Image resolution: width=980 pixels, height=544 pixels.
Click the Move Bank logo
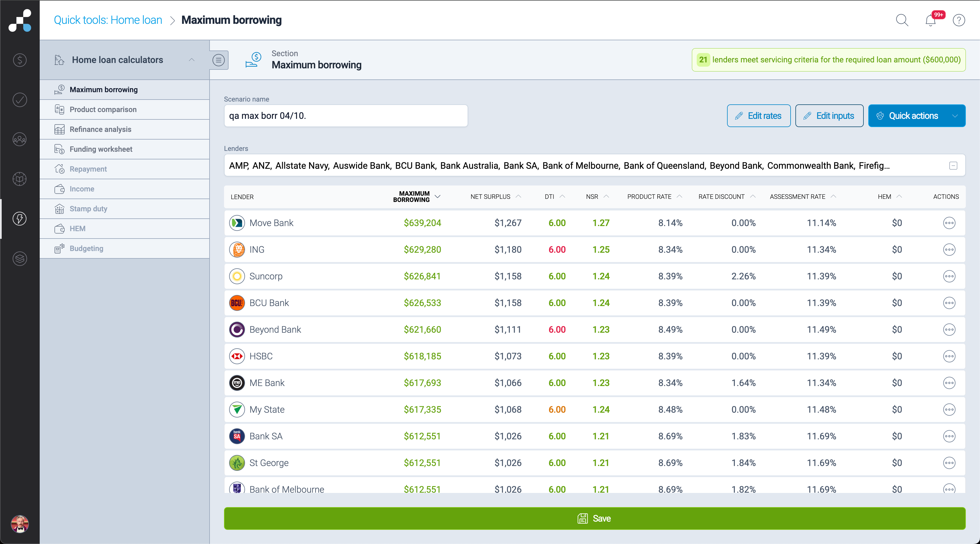coord(237,223)
